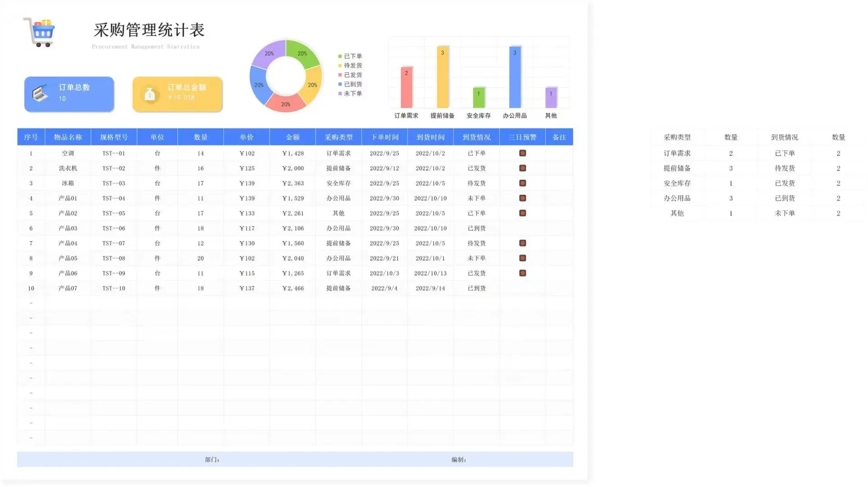Screen dimensions: 868x487
Task: Click the 采购类型 header in main table
Action: pyautogui.click(x=339, y=137)
